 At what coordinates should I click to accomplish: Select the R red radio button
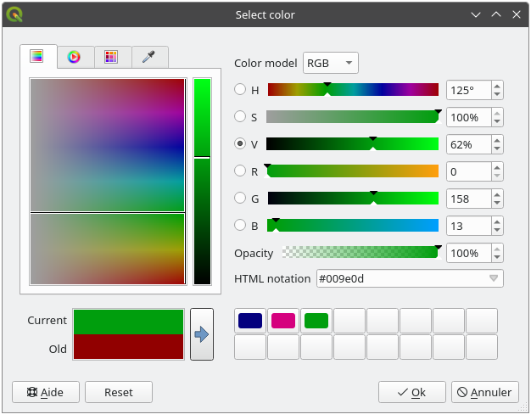[x=240, y=171]
